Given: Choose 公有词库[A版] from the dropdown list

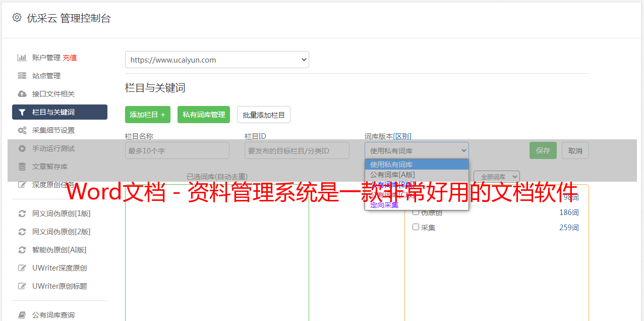Looking at the screenshot, I should (417, 175).
